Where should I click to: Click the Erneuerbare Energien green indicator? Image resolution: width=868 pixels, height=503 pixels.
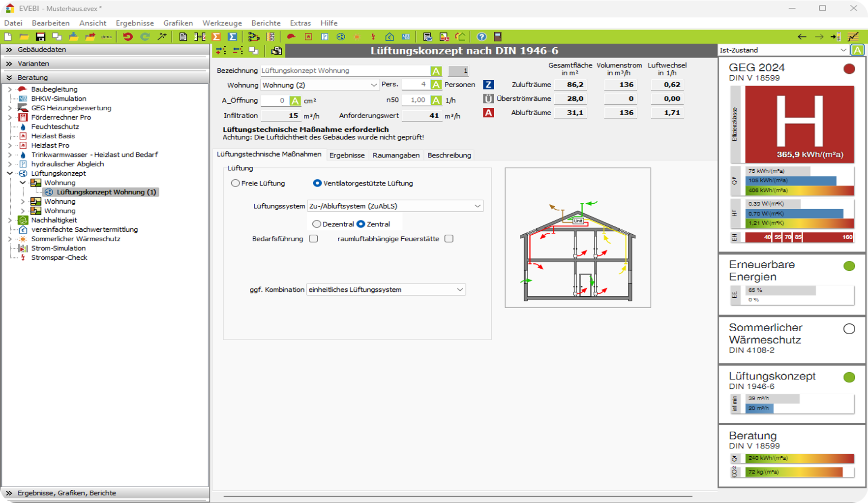(849, 266)
